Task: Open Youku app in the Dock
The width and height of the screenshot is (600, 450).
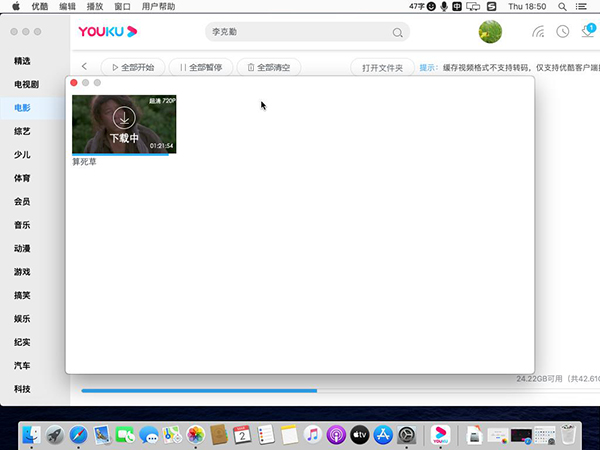Action: [x=440, y=434]
